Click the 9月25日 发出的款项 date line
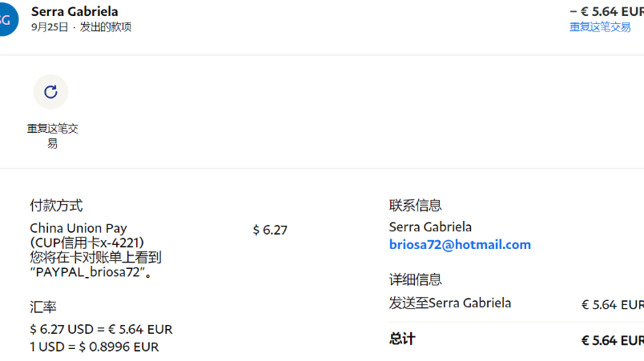Screen dimensions: 644x361 [81, 27]
